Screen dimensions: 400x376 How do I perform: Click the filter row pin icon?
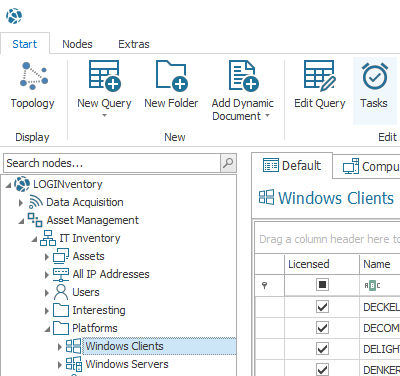pos(265,285)
